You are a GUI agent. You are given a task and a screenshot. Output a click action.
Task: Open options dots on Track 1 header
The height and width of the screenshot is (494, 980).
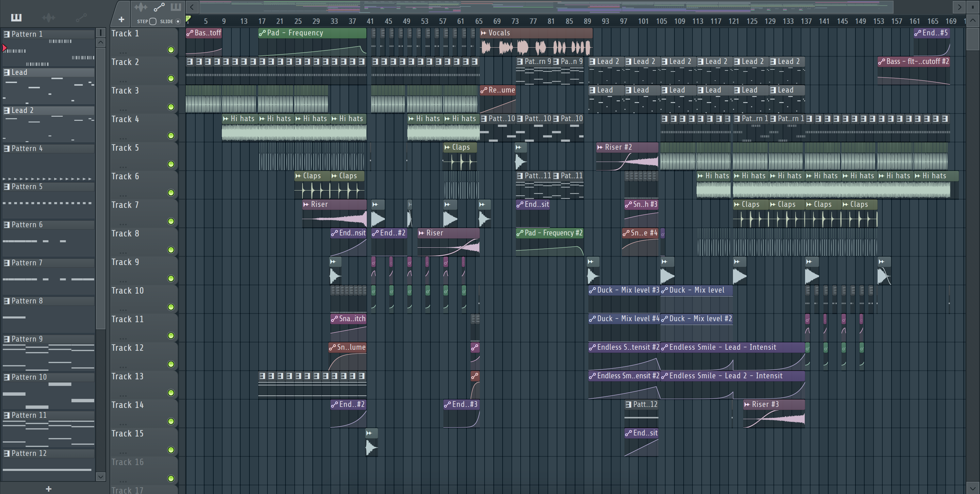122,52
